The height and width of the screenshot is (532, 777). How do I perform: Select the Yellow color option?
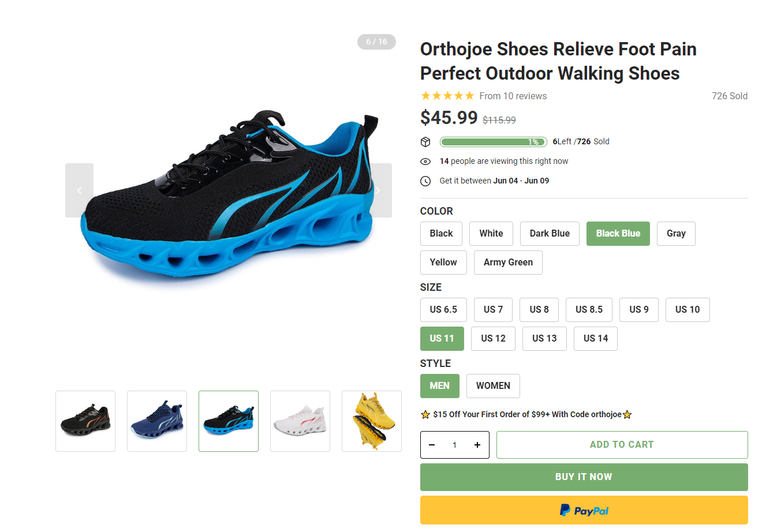pos(443,263)
